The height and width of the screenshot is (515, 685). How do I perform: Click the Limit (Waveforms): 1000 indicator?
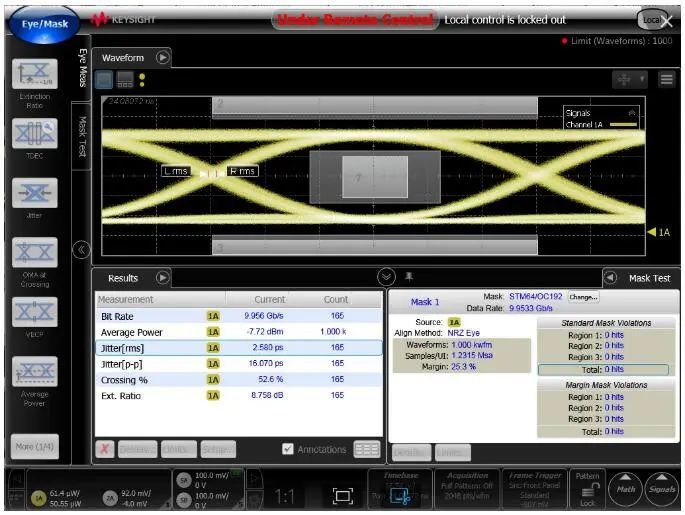616,41
